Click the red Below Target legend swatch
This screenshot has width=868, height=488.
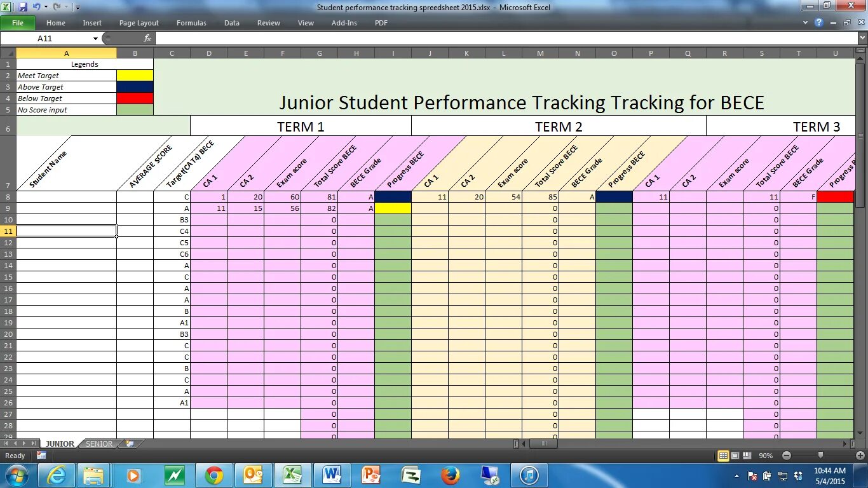click(135, 98)
